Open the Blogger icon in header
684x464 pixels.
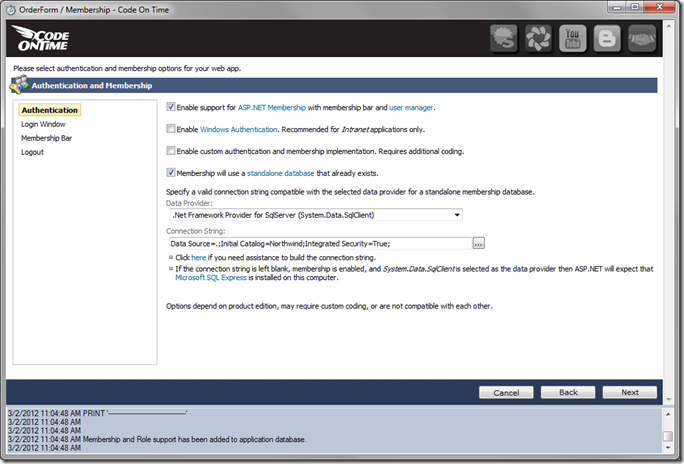(607, 38)
